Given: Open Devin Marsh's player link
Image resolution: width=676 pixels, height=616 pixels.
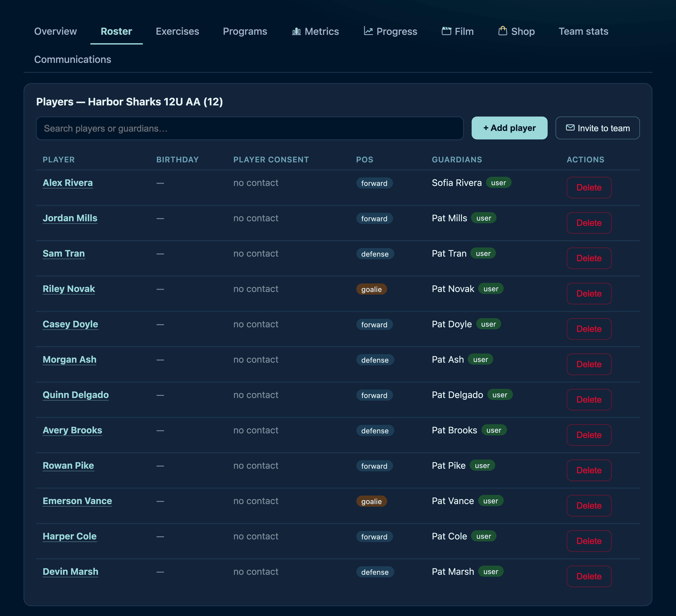Looking at the screenshot, I should [x=70, y=572].
